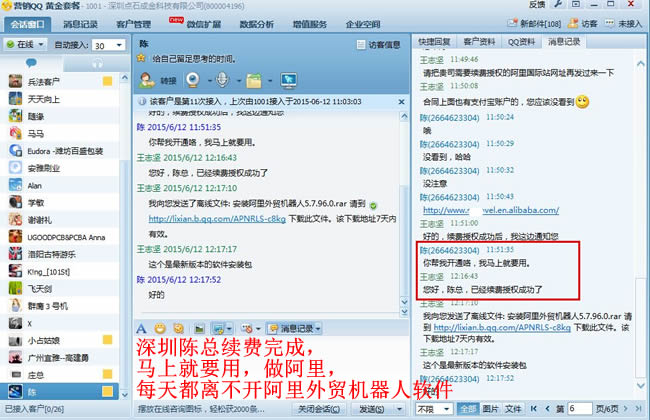650x420 pixels.
Task: Click the avatar of 谢谢礼
Action: pyautogui.click(x=15, y=220)
